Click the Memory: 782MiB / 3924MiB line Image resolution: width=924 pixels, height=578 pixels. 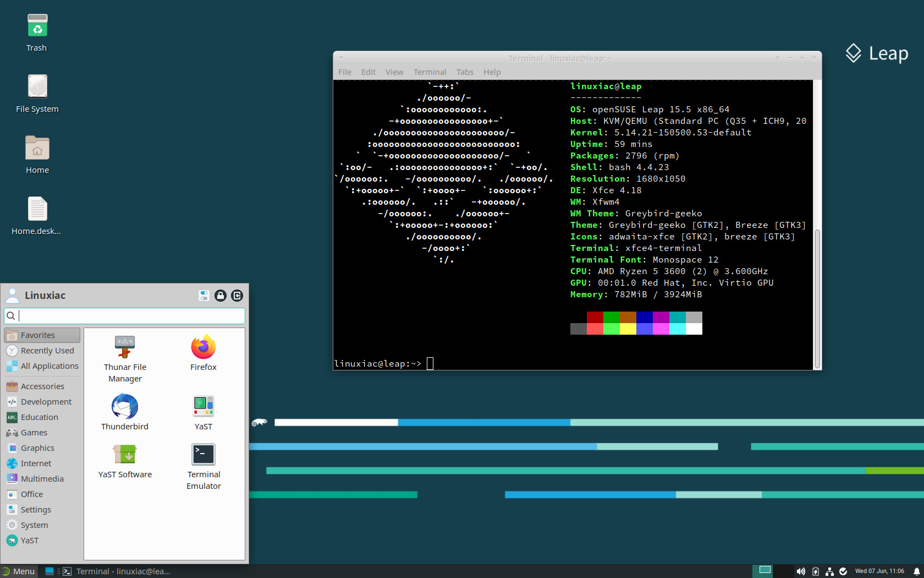click(636, 295)
